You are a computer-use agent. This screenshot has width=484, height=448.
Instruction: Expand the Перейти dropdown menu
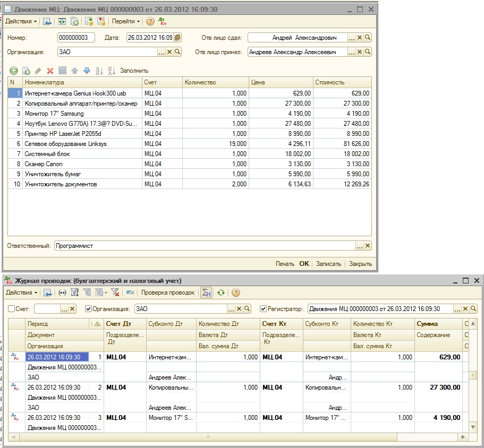pos(126,21)
